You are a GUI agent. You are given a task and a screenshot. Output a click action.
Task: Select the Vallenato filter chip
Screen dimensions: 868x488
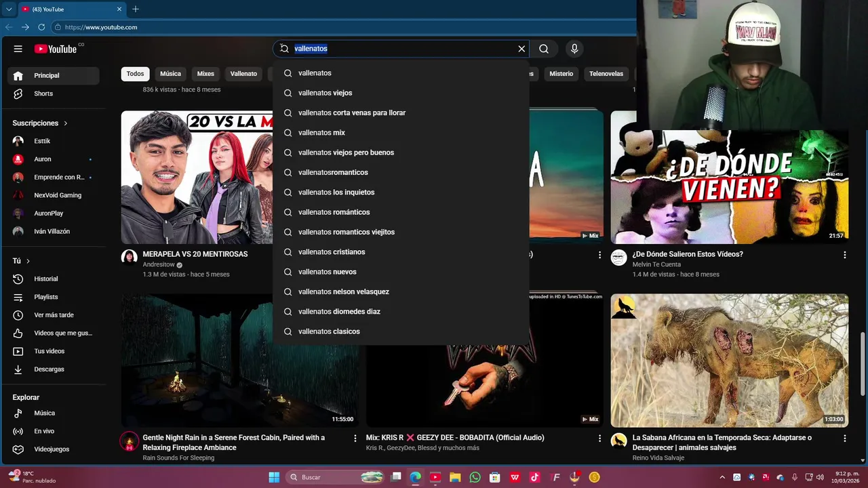click(243, 74)
